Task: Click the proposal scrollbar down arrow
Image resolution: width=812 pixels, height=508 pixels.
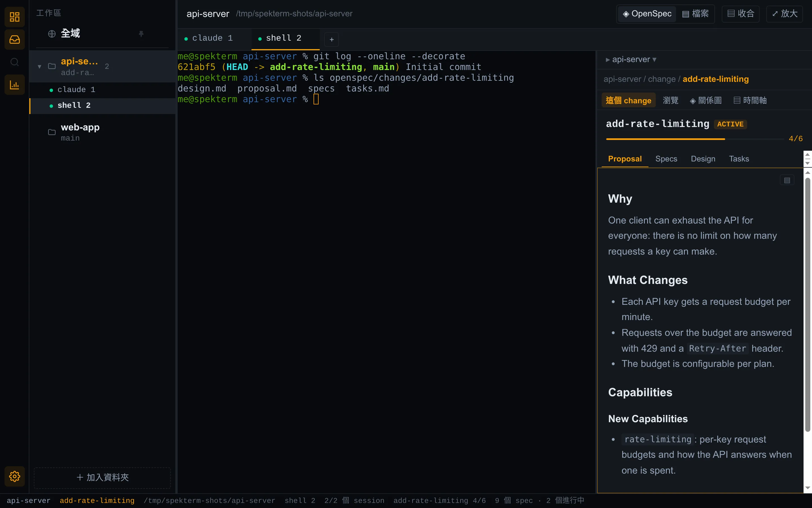Action: tap(808, 488)
